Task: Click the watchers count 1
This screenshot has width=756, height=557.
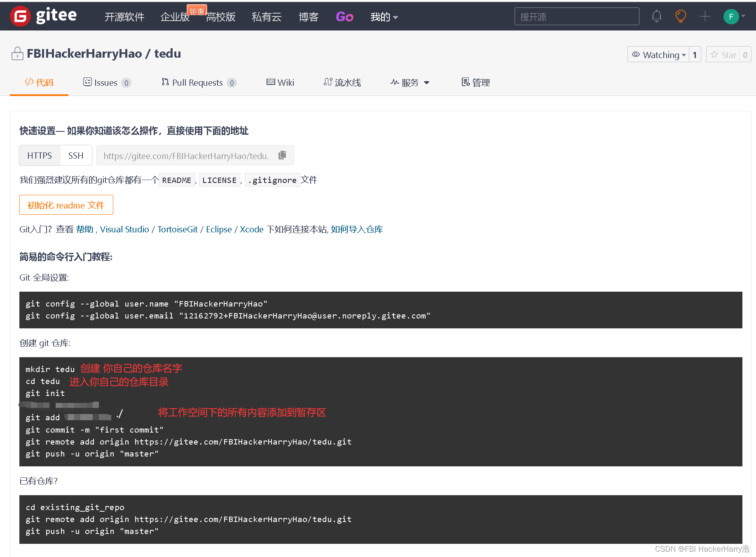Action: click(695, 54)
